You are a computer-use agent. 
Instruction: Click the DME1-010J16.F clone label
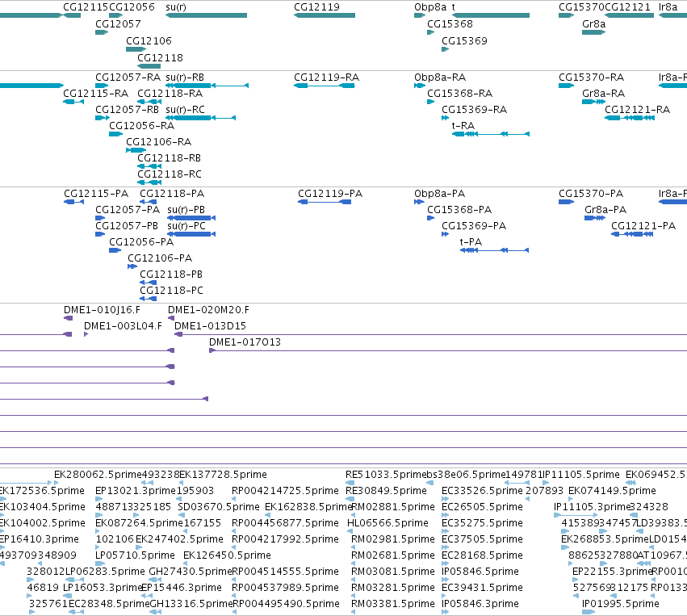(102, 310)
